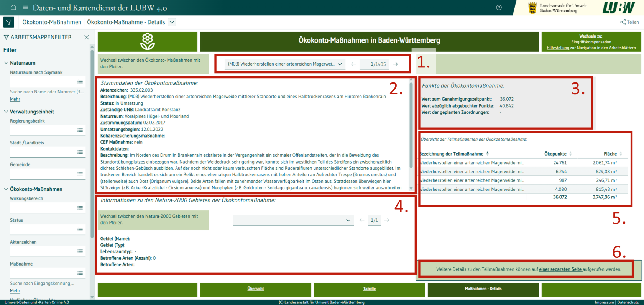644x305 pixels.
Task: Open the worksheet tab dropdown chevron
Action: 172,22
